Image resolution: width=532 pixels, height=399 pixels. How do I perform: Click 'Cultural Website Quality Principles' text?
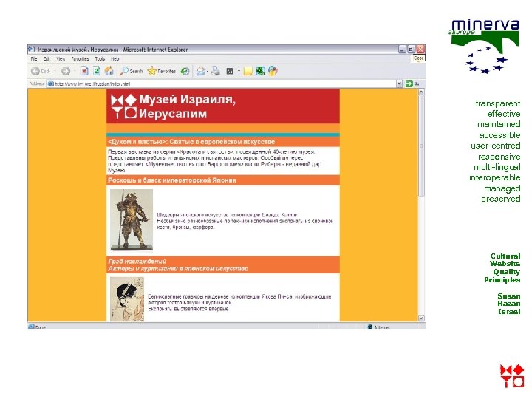point(502,267)
